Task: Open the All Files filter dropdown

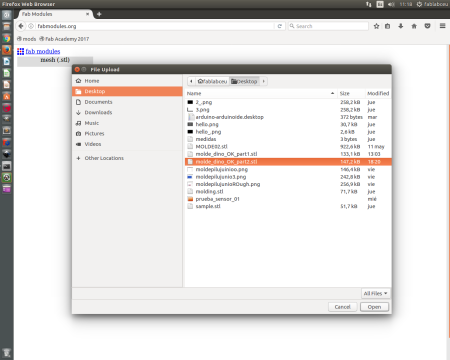Action: tap(375, 293)
